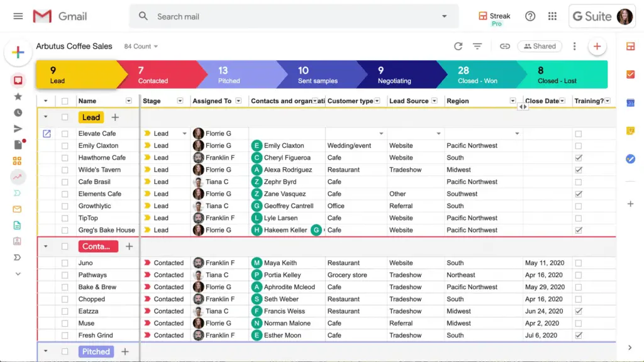Compose new mail with plus button
The image size is (644, 362).
pos(18,52)
